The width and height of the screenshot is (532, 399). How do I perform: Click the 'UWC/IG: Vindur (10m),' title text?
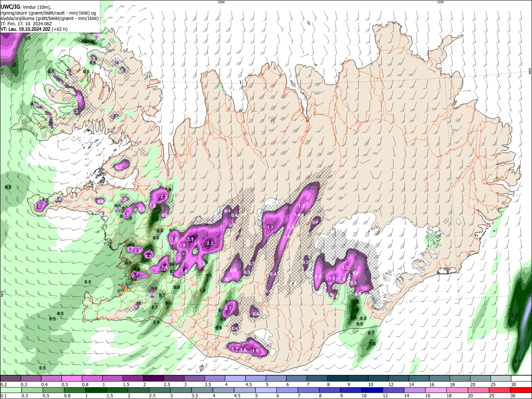click(26, 7)
